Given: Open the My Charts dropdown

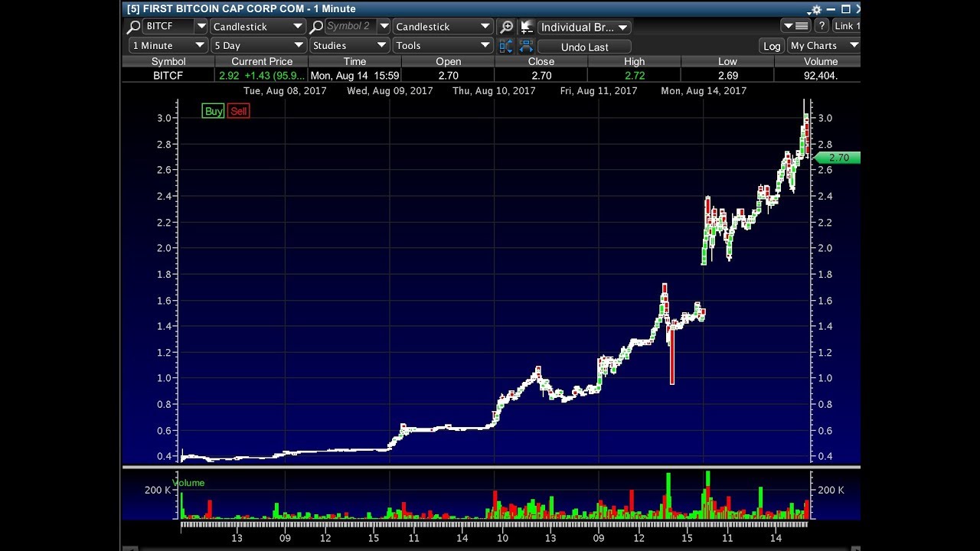Looking at the screenshot, I should 824,45.
